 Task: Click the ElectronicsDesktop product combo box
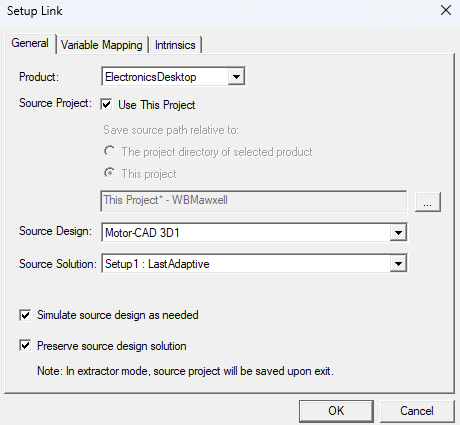coord(173,77)
